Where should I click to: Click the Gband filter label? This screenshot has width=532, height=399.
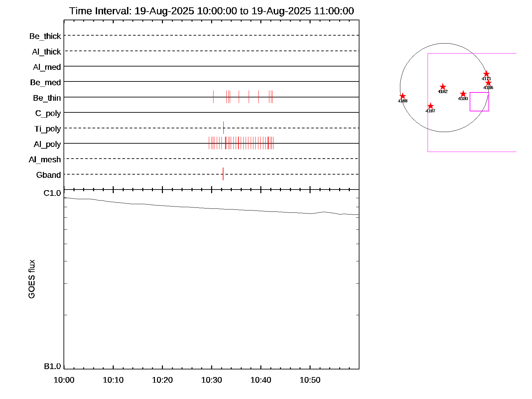[49, 175]
